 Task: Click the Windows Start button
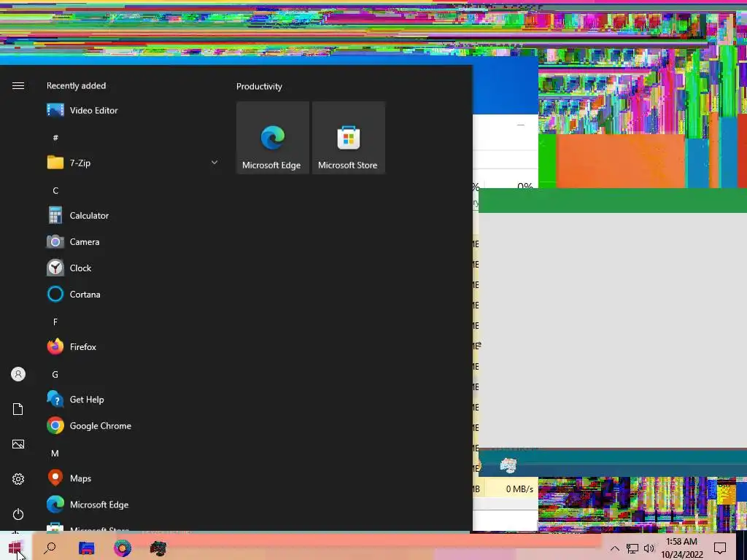pos(15,548)
